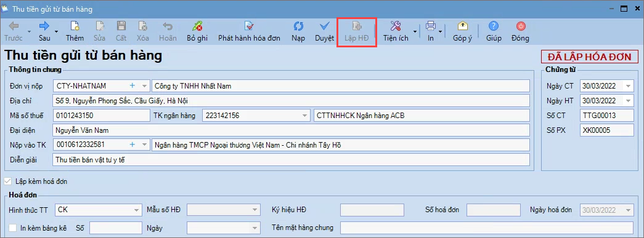Image resolution: width=644 pixels, height=238 pixels.
Task: Click the ĐÃ LẬP HÓA ĐƠN status label
Action: pos(589,57)
